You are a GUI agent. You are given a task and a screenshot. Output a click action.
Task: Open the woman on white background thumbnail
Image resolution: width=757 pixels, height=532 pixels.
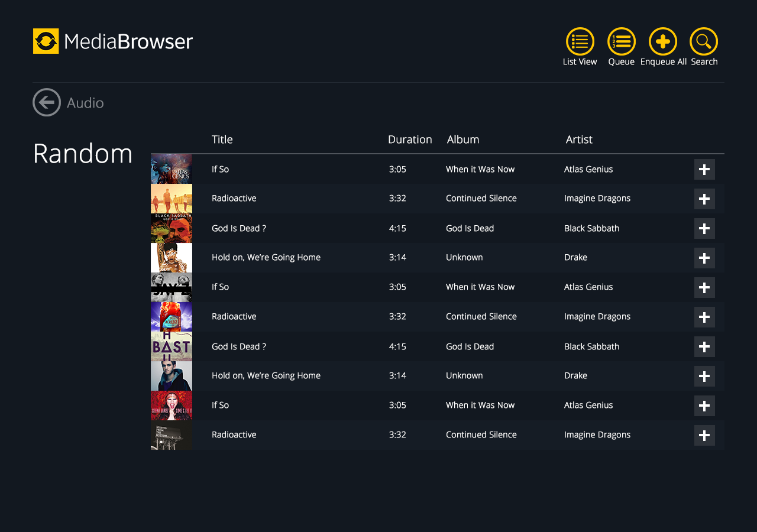[172, 258]
